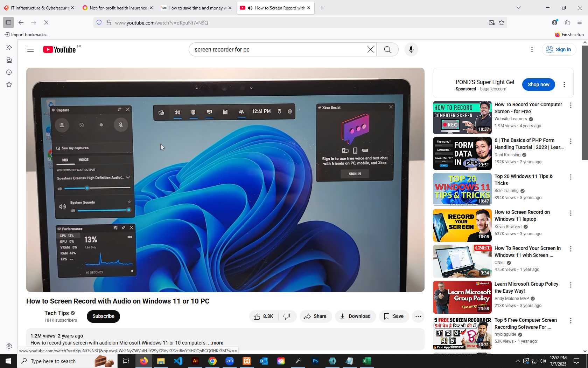Open the sidebar synced tabs icon
Viewport: 588px width, 368px height.
click(9, 60)
